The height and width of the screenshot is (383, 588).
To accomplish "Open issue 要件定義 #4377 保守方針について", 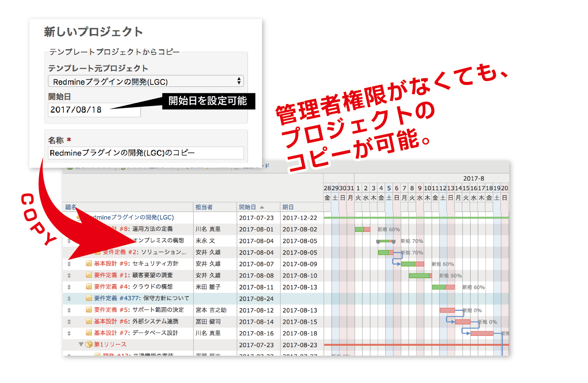I will pos(142,298).
